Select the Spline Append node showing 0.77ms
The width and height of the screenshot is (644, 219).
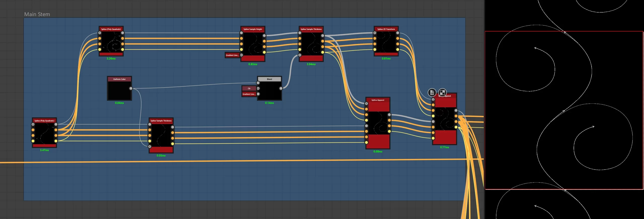445,119
